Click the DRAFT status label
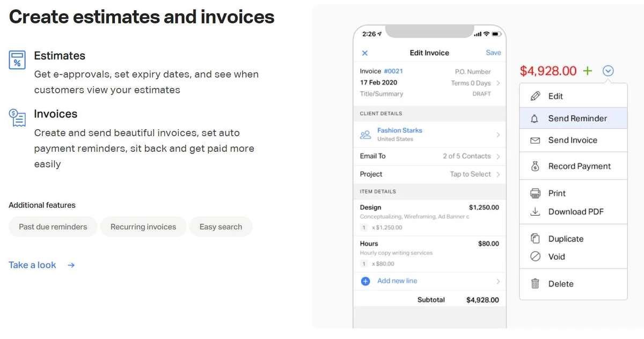Image resolution: width=644 pixels, height=339 pixels. coord(481,94)
